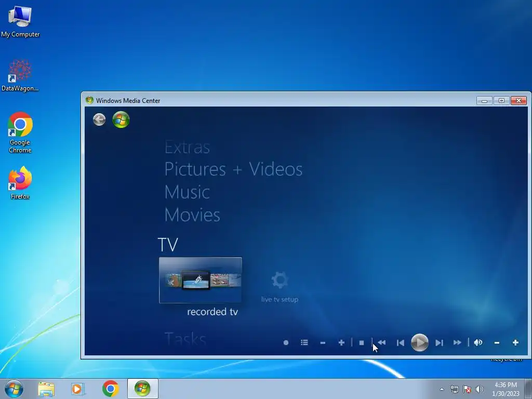Open the network tray icon

click(454, 389)
